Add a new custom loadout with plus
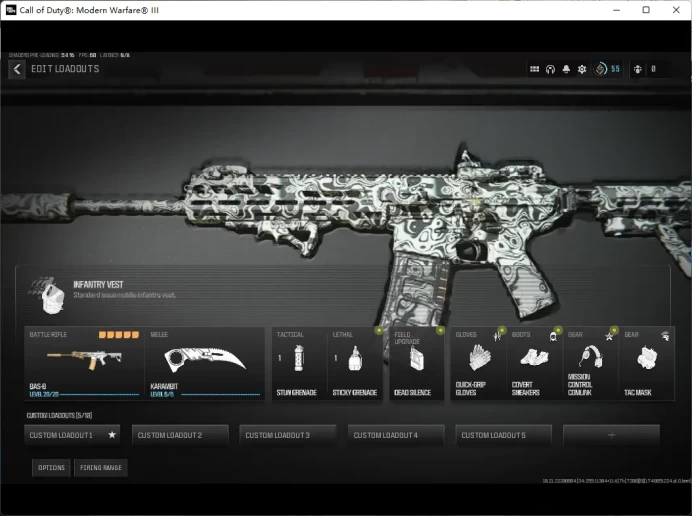This screenshot has width=692, height=516. [611, 435]
